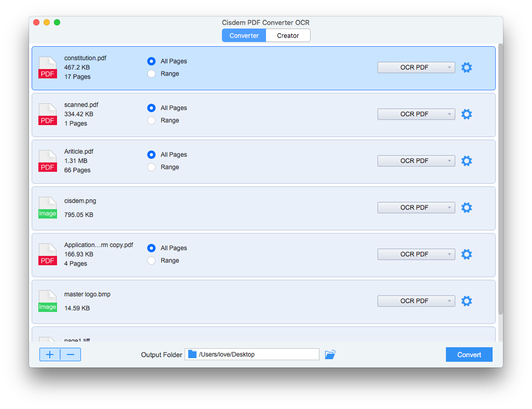Click the 795.05 KB size text

79,215
